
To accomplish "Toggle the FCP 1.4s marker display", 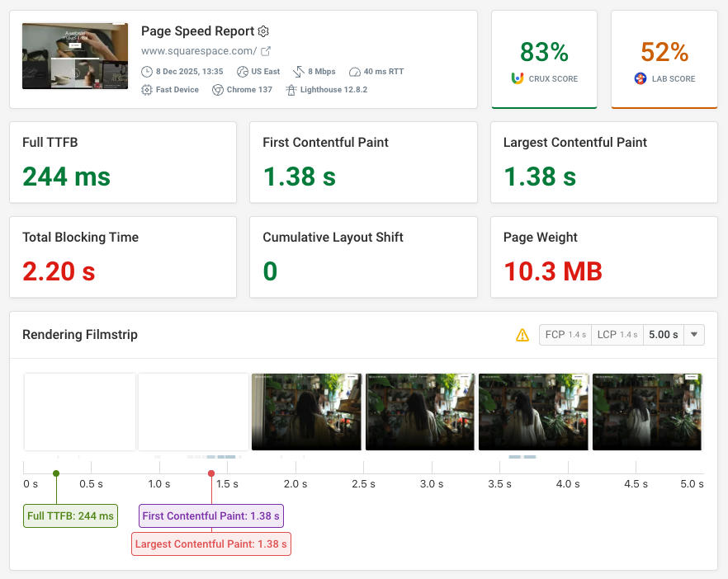I will 565,335.
